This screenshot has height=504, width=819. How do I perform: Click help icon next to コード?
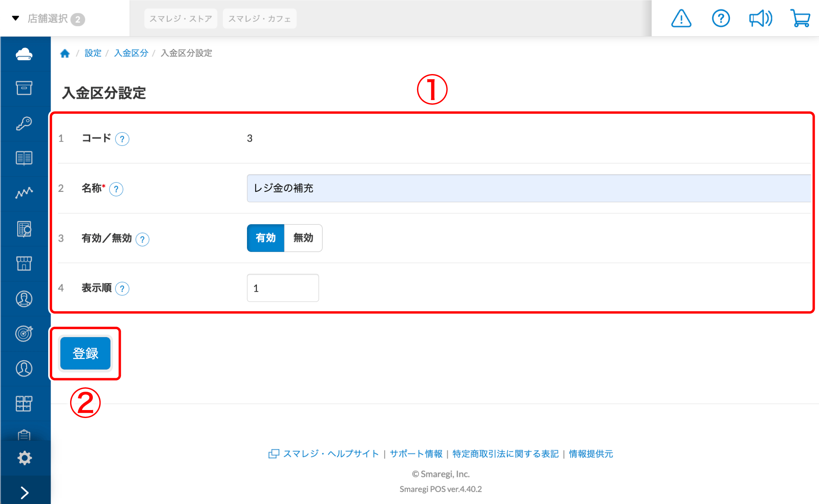[x=122, y=139]
